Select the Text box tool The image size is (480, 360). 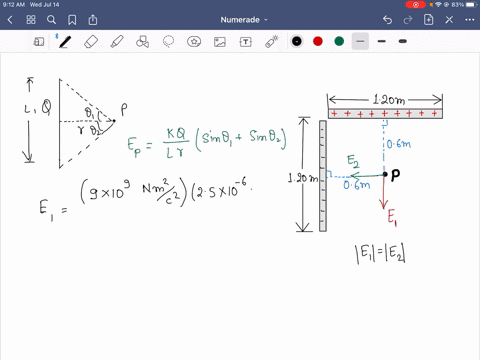coord(246,42)
